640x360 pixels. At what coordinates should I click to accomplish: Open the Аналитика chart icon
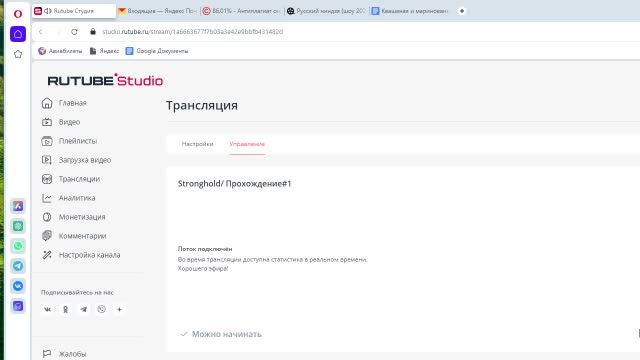47,198
